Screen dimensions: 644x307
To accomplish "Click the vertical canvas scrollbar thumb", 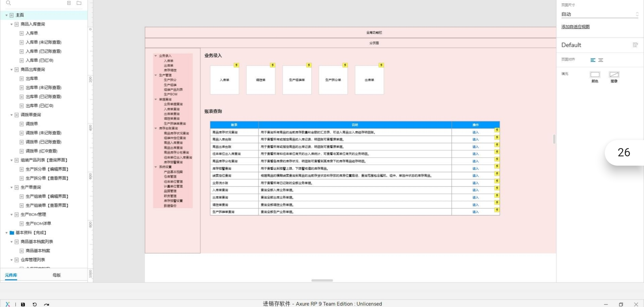I will (554, 139).
